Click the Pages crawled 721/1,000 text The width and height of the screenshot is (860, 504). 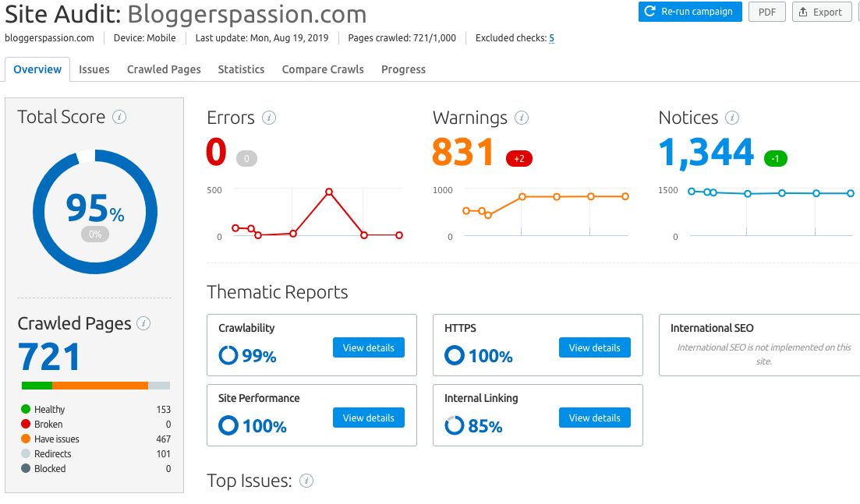(402, 38)
